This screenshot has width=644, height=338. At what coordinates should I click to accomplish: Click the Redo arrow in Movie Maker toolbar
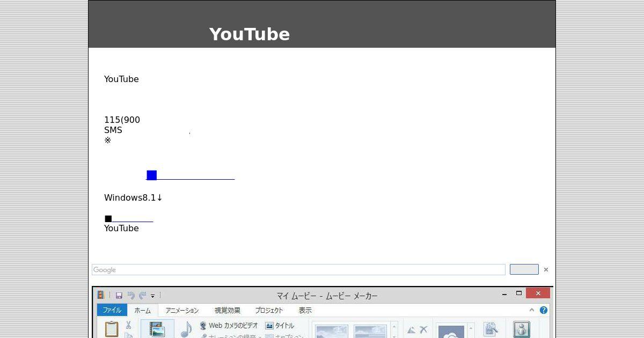point(142,296)
